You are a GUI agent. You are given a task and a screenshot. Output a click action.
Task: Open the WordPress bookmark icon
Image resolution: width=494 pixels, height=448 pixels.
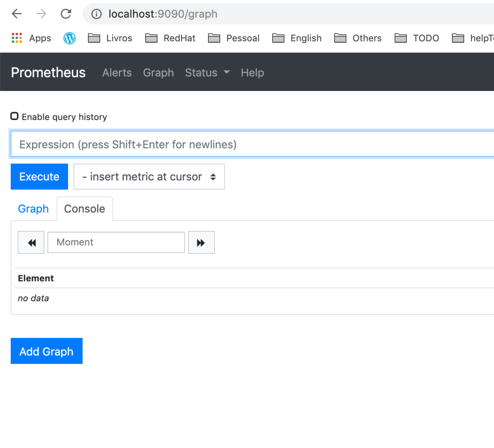[69, 38]
